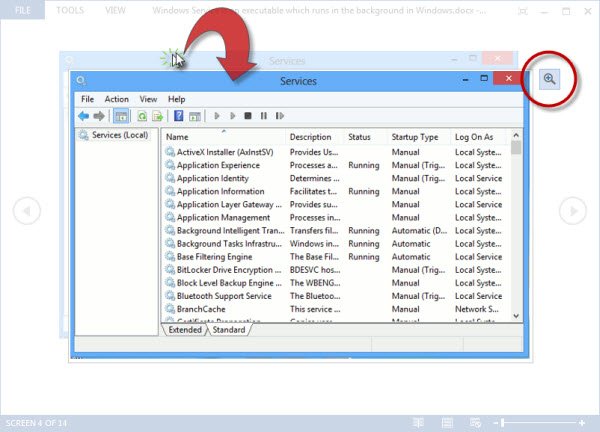Open the File menu in Services window
The image size is (600, 432).
coord(87,99)
